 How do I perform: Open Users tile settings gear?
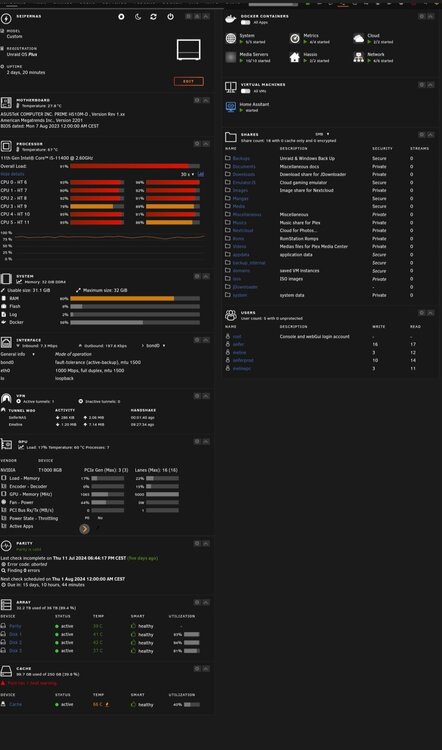click(x=421, y=313)
